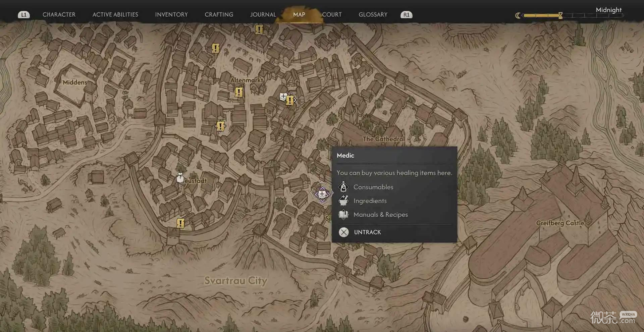Click the Ingredients label in tooltip

pyautogui.click(x=370, y=201)
